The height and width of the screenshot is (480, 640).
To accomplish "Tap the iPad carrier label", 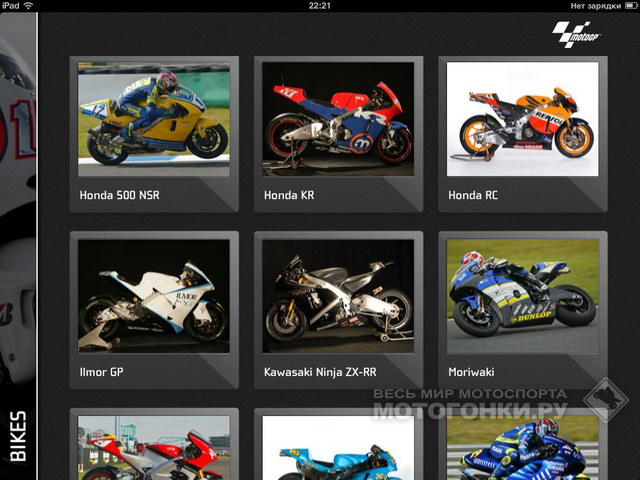I will click(x=10, y=6).
